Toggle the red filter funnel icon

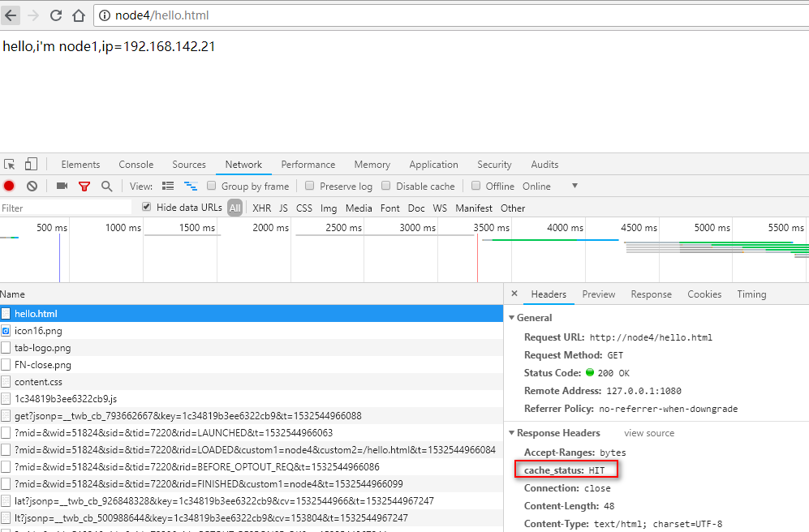[x=84, y=187]
